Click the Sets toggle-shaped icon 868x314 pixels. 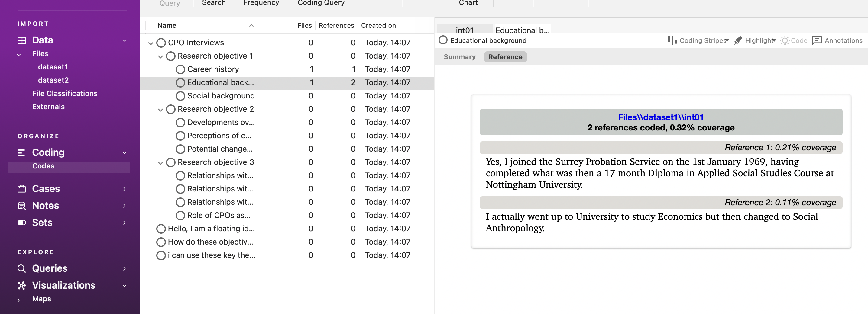21,223
